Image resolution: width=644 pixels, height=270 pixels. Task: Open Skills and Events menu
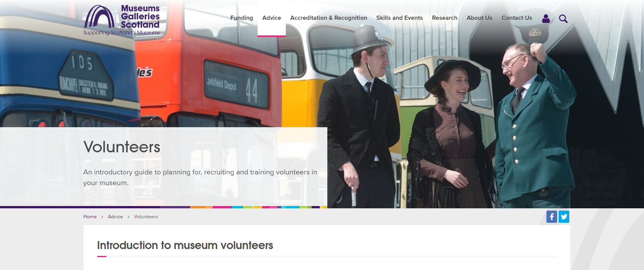click(399, 18)
